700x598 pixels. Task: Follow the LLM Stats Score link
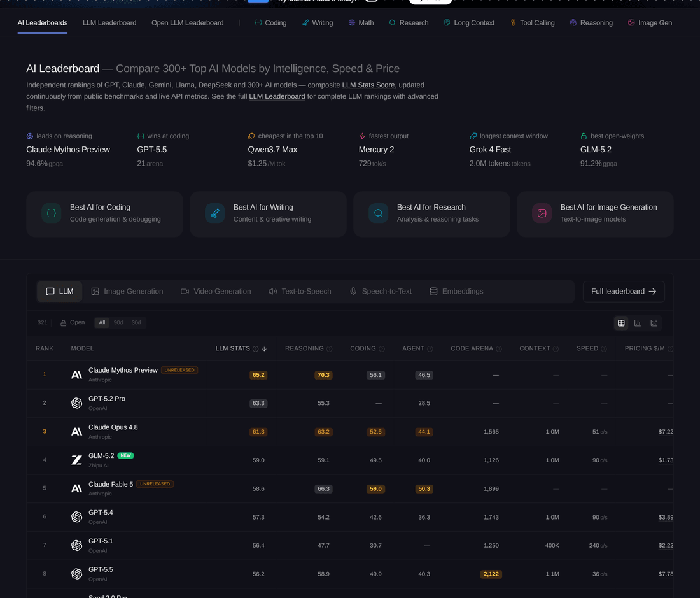tap(368, 85)
